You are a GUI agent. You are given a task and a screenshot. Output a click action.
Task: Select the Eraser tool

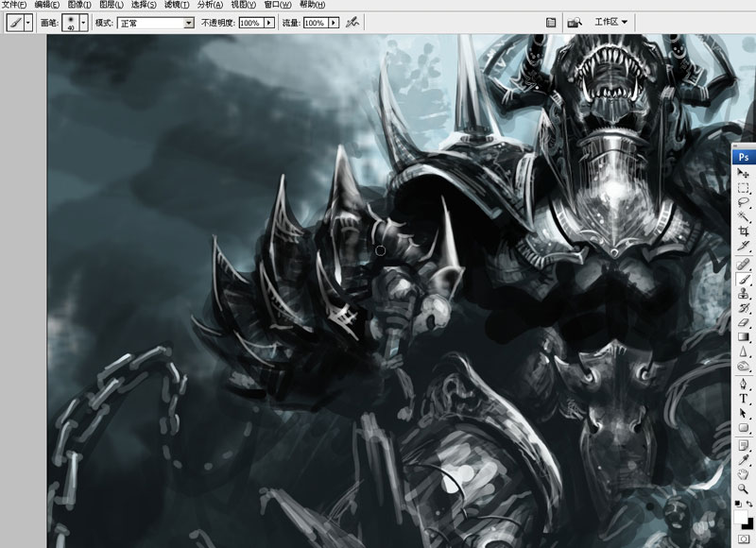743,322
